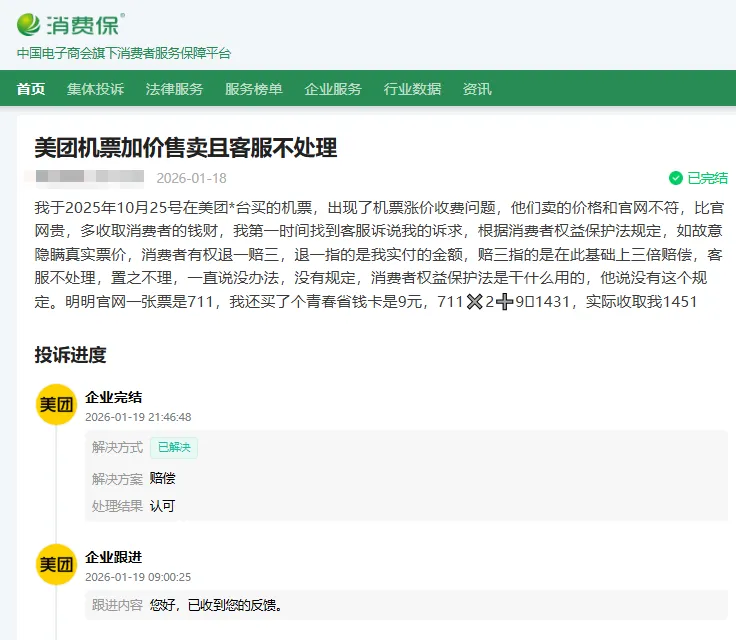This screenshot has height=640, width=736.
Task: Click the 投诉进度 section heading
Action: coord(70,355)
